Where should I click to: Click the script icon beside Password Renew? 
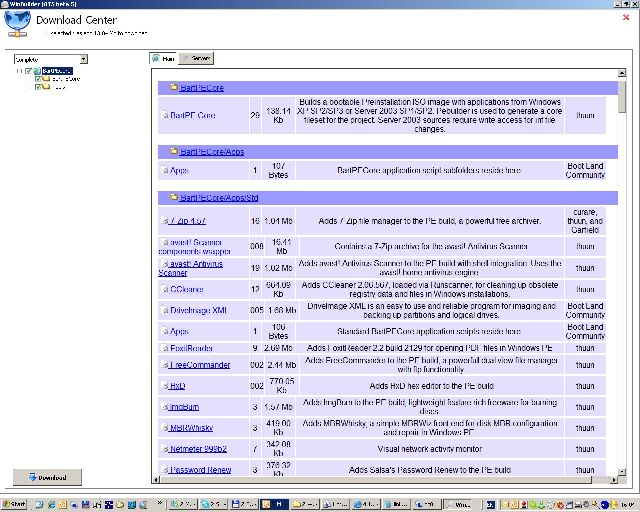[x=165, y=470]
